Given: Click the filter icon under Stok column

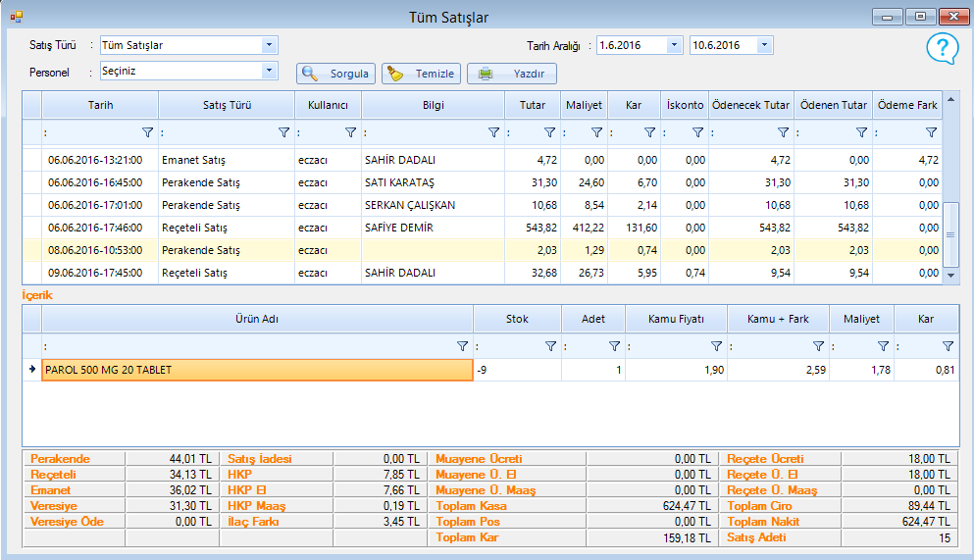Looking at the screenshot, I should point(550,346).
